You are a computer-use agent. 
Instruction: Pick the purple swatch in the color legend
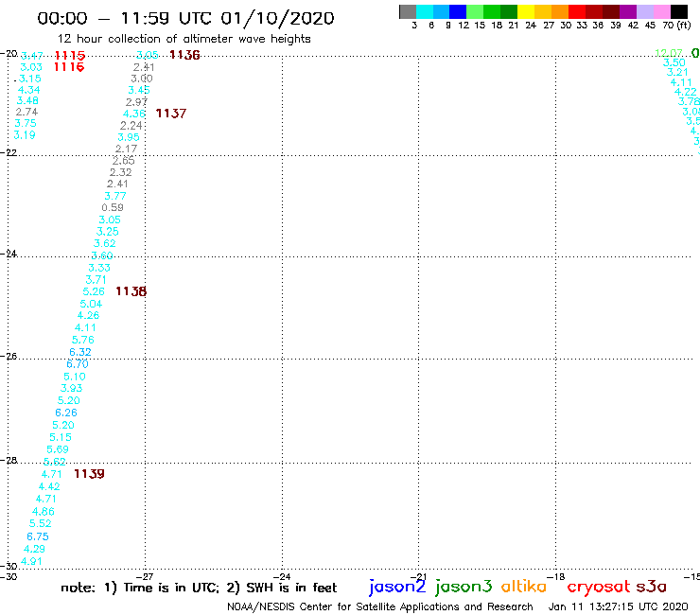628,11
